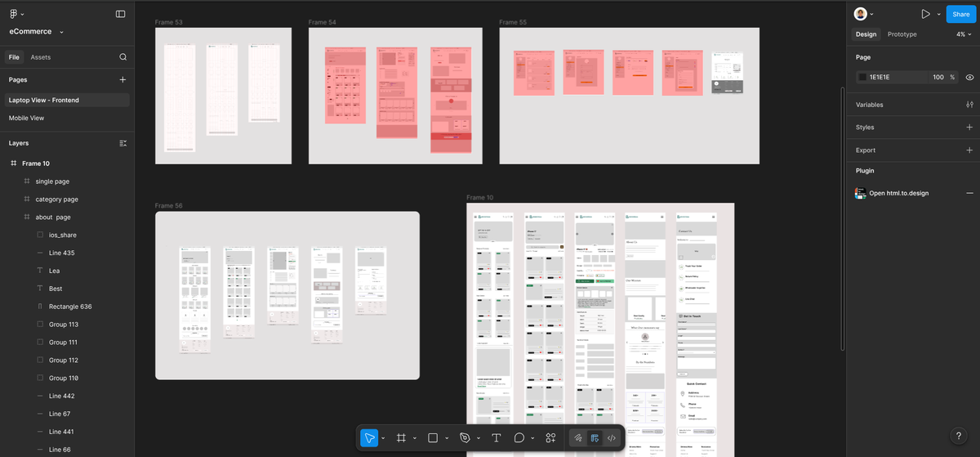The height and width of the screenshot is (457, 980).
Task: Open eCommerce file name dropdown
Action: click(x=62, y=32)
